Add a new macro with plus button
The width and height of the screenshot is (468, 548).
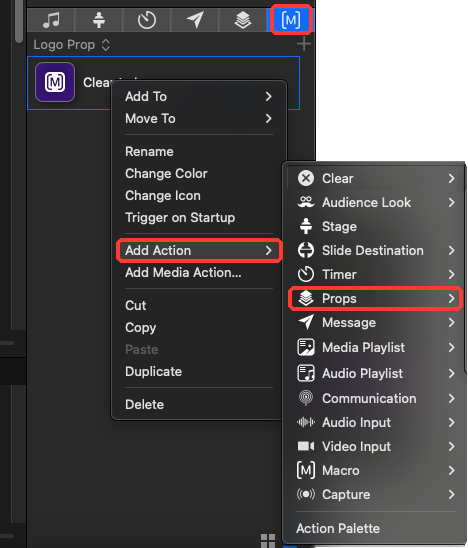[304, 44]
